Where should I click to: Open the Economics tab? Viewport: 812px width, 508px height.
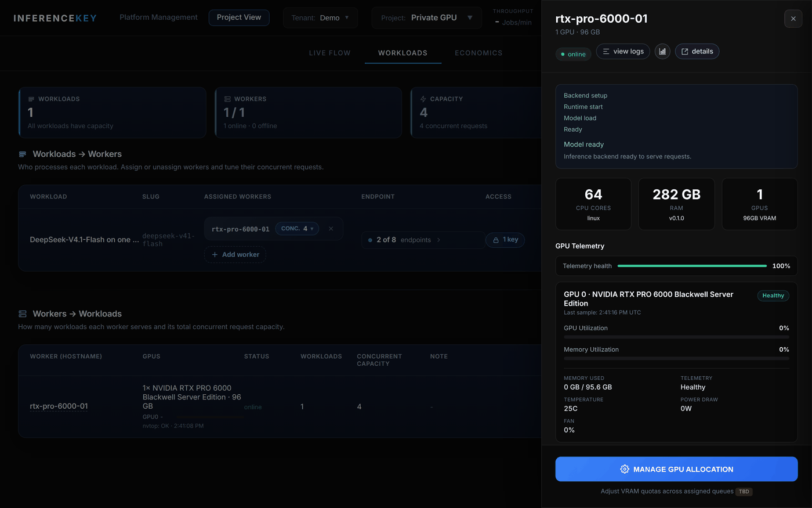point(478,53)
